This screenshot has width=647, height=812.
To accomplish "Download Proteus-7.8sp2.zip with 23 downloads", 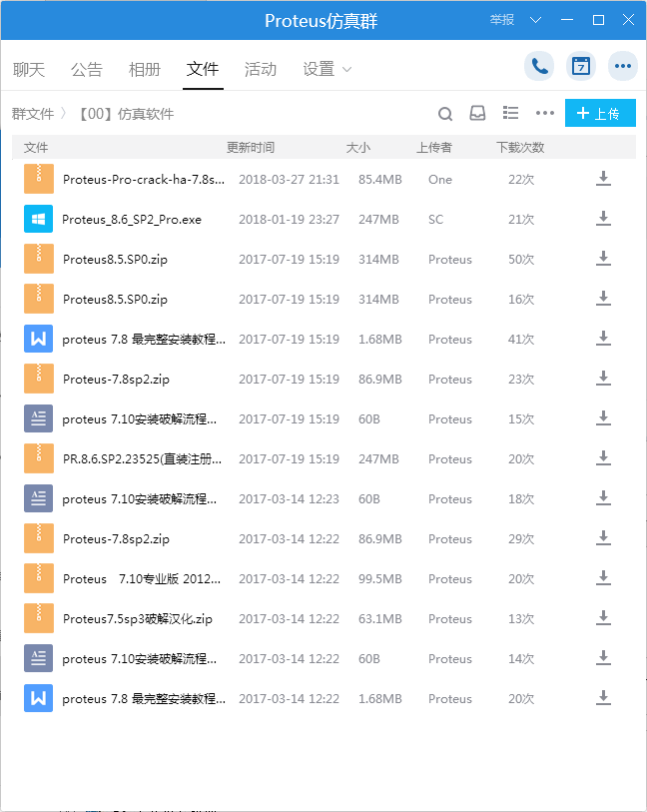I will [603, 379].
